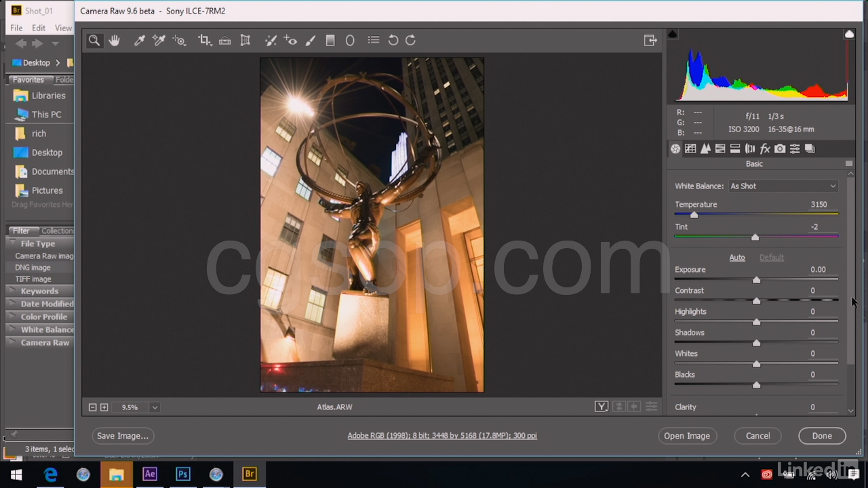Cancel the Camera Raw dialog
868x488 pixels.
click(757, 436)
